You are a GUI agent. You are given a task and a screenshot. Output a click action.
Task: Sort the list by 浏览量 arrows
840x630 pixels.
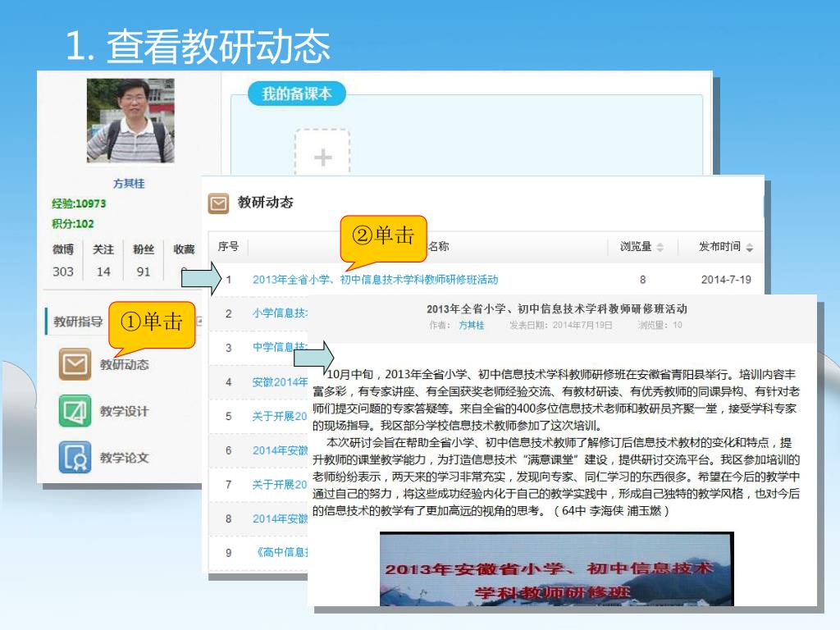(x=660, y=247)
